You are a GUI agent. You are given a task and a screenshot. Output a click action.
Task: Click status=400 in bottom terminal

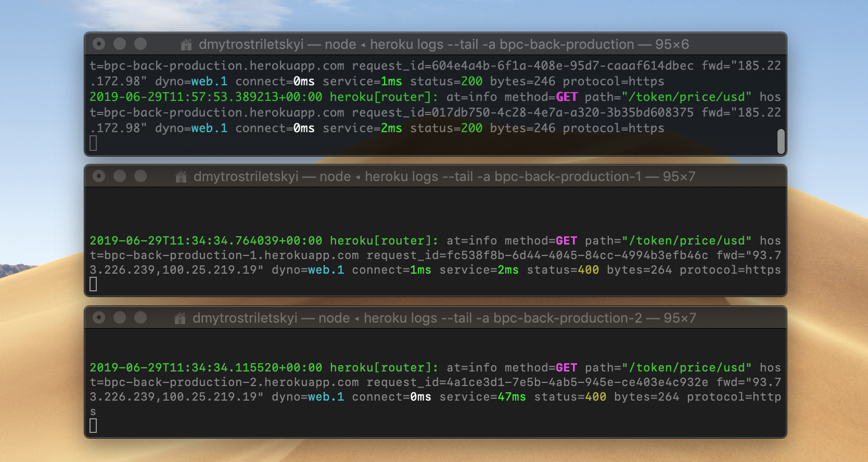pyautogui.click(x=570, y=397)
